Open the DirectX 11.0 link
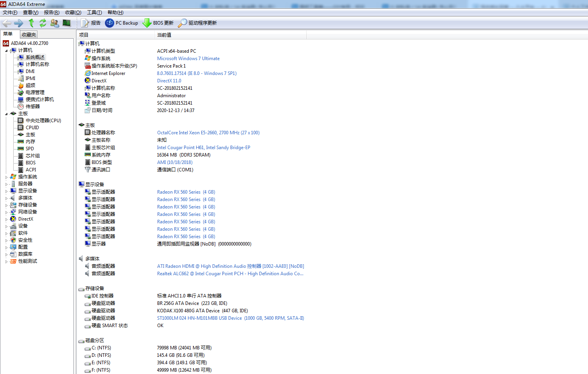This screenshot has width=588, height=374. (x=169, y=81)
